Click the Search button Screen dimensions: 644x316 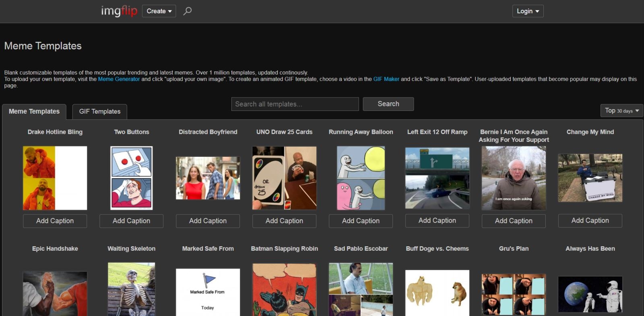click(x=388, y=104)
